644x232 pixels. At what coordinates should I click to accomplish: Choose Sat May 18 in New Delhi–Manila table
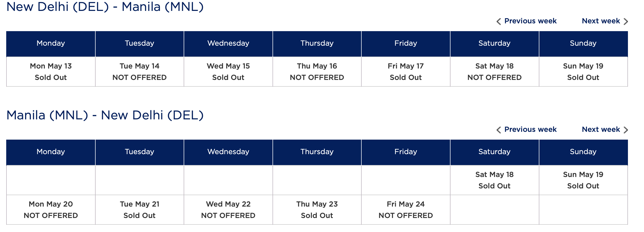[494, 72]
